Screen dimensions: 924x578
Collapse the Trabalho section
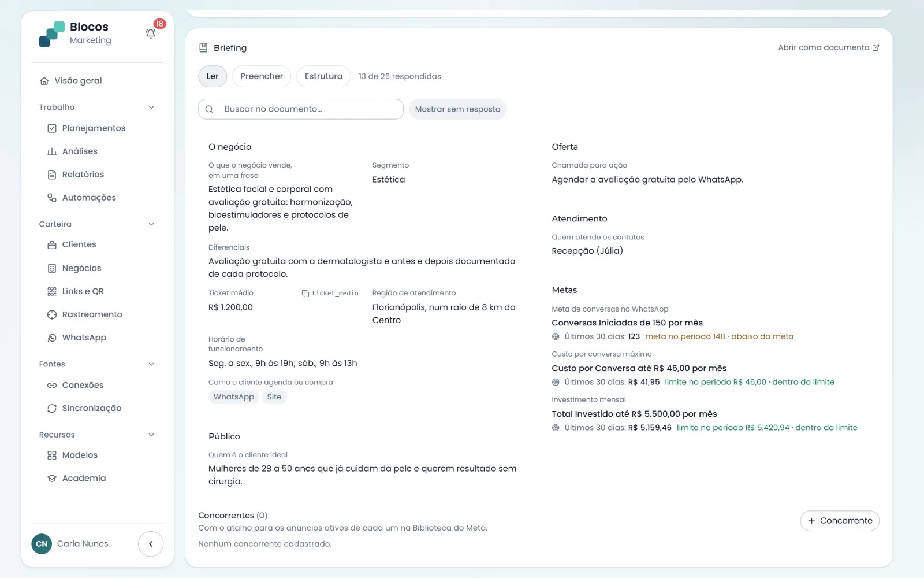(x=151, y=108)
